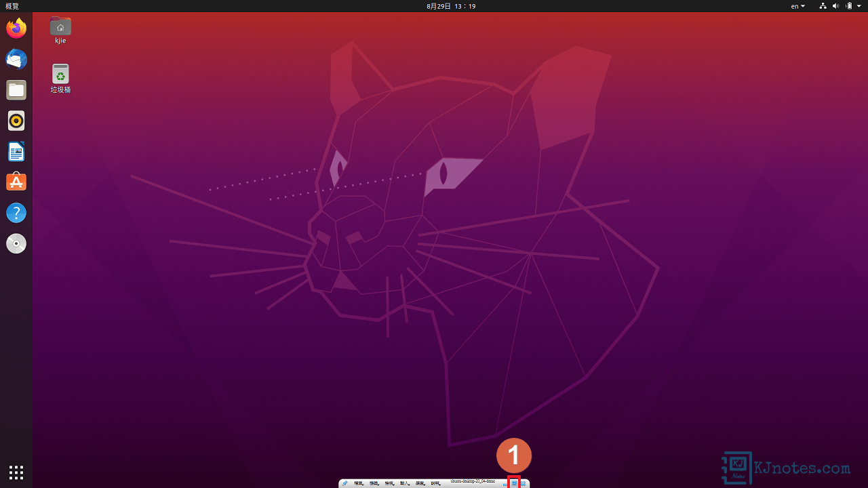This screenshot has width=868, height=488.
Task: Launch Firefox from the dock
Action: pos(16,28)
